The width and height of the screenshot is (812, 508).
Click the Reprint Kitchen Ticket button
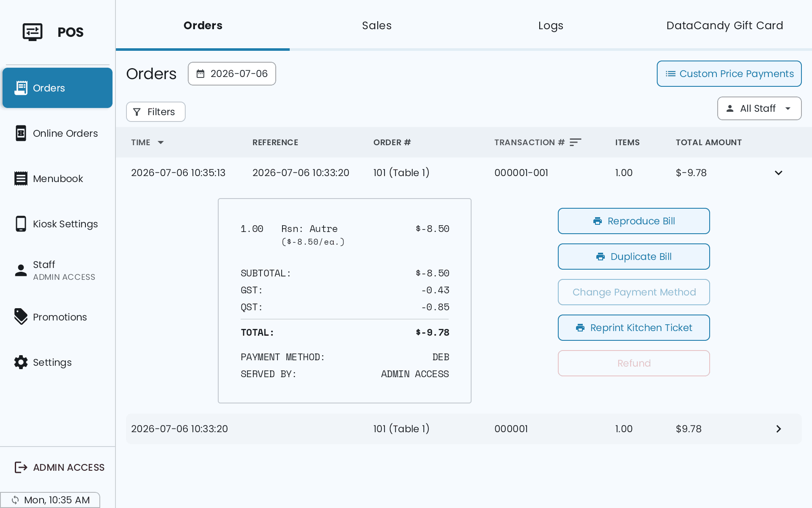click(634, 328)
